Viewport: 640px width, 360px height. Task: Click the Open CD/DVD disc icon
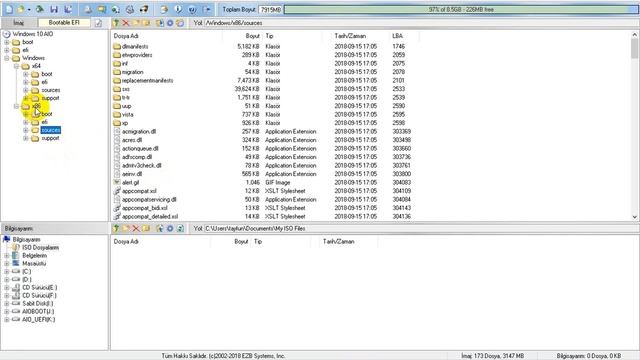click(x=40, y=9)
